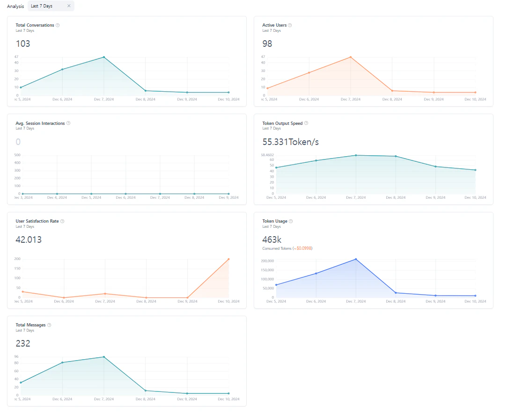The image size is (507, 420).
Task: Select the 55.331Token/s speed value
Action: tap(290, 142)
